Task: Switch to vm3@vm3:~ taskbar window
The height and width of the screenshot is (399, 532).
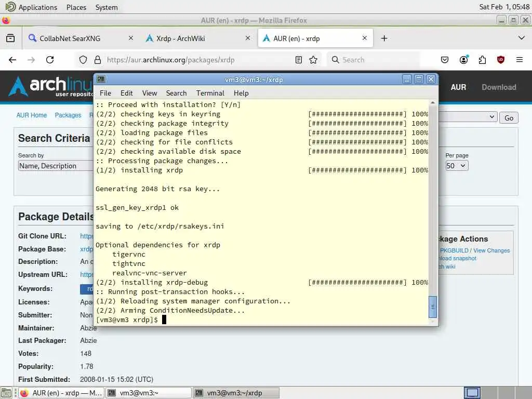Action: point(148,393)
